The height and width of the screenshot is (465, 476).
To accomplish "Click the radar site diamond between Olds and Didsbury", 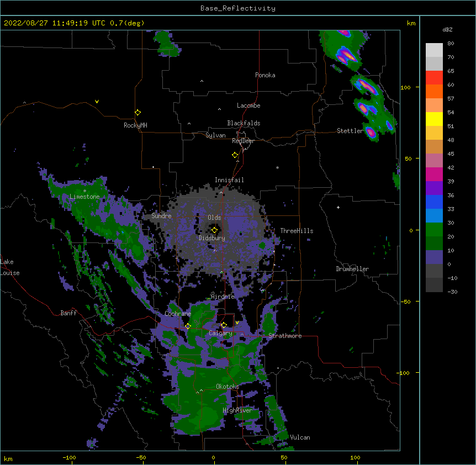I will point(214,230).
